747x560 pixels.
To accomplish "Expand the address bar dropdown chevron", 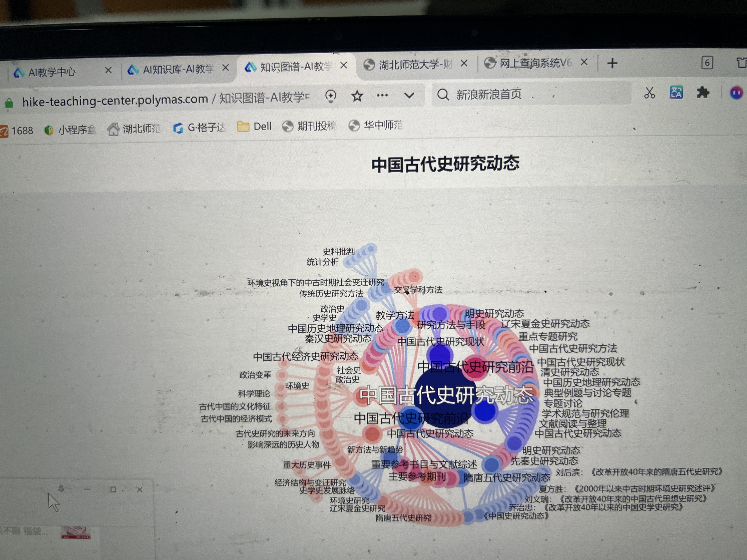I will pyautogui.click(x=409, y=96).
